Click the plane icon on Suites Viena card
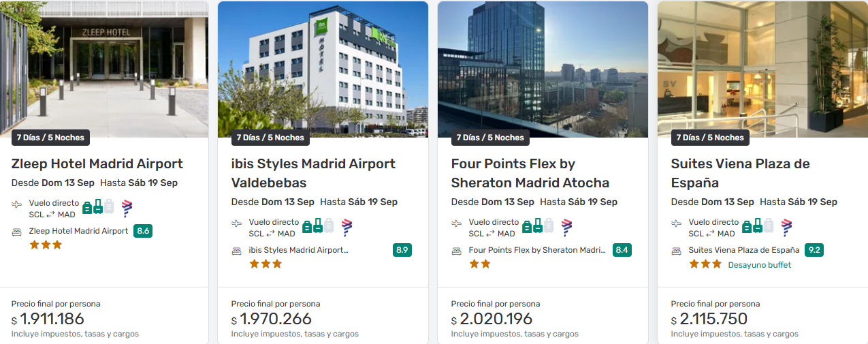The height and width of the screenshot is (344, 868). (x=677, y=223)
